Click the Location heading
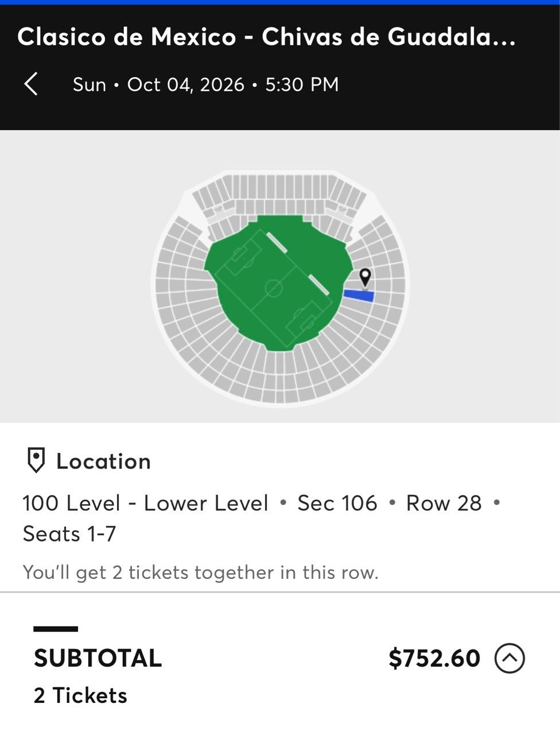 tap(103, 462)
